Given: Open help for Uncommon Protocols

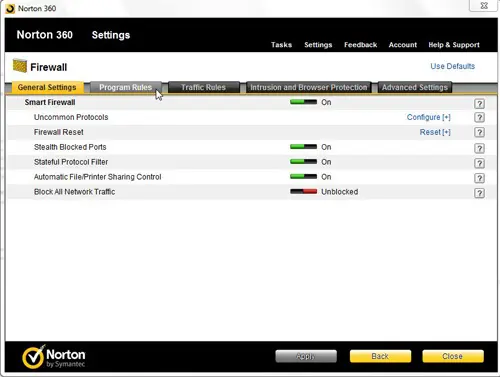Looking at the screenshot, I should tap(479, 117).
